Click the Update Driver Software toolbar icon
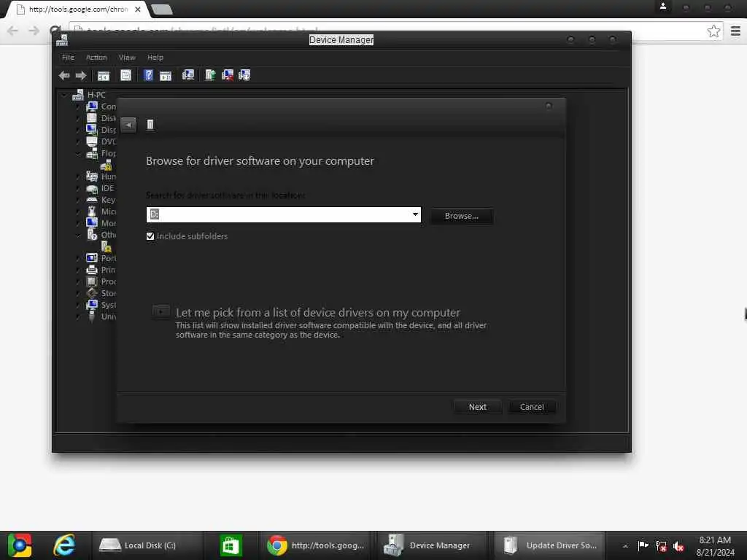Screen dimensions: 747x560 point(210,75)
